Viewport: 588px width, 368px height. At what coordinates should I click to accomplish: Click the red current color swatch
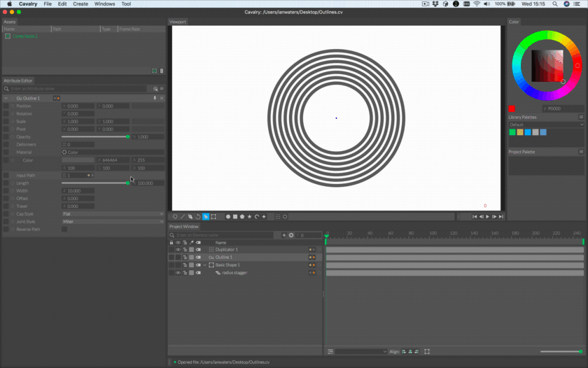coord(512,108)
